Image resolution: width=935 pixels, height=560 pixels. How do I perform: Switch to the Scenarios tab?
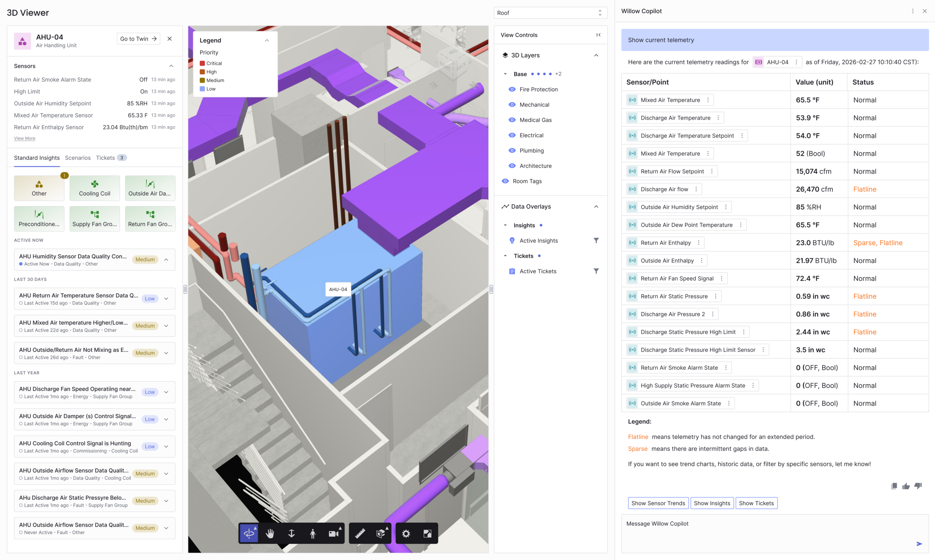pyautogui.click(x=78, y=158)
